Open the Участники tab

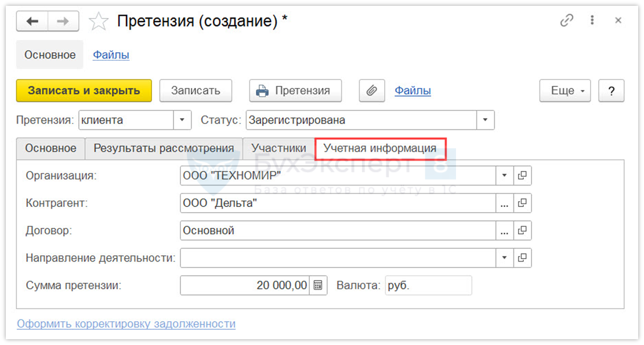(278, 148)
